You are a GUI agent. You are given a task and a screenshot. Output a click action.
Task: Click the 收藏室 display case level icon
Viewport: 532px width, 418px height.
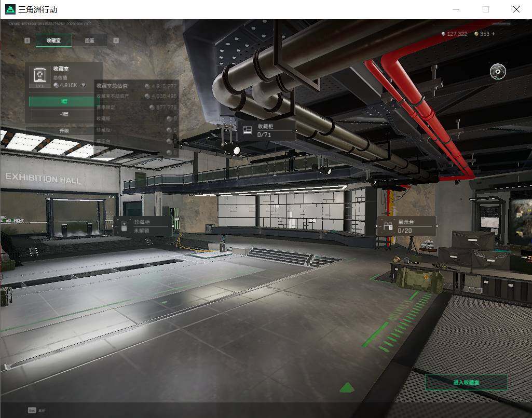click(x=39, y=76)
